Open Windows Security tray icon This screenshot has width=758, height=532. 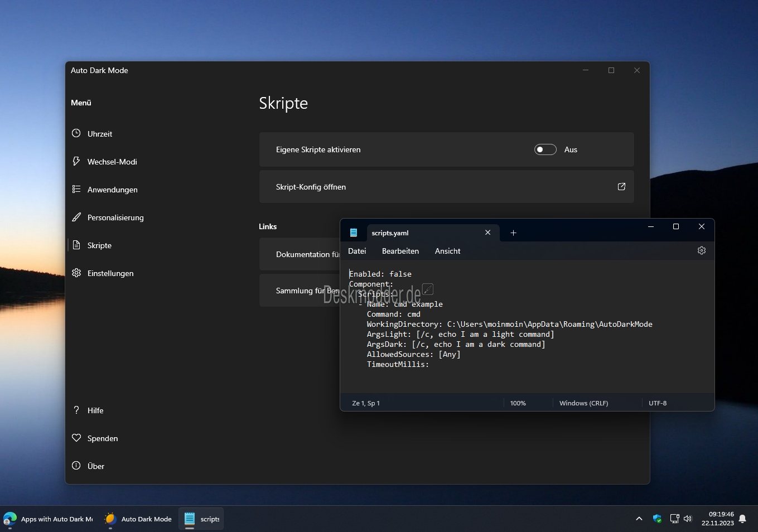657,519
